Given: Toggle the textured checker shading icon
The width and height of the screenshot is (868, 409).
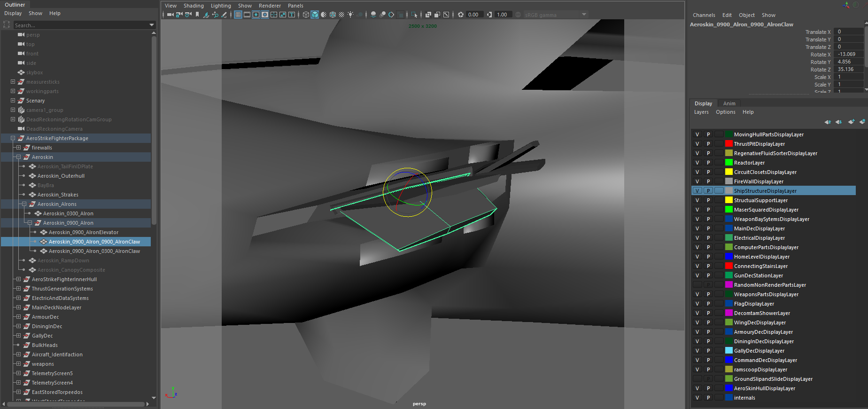Looking at the screenshot, I should point(341,15).
